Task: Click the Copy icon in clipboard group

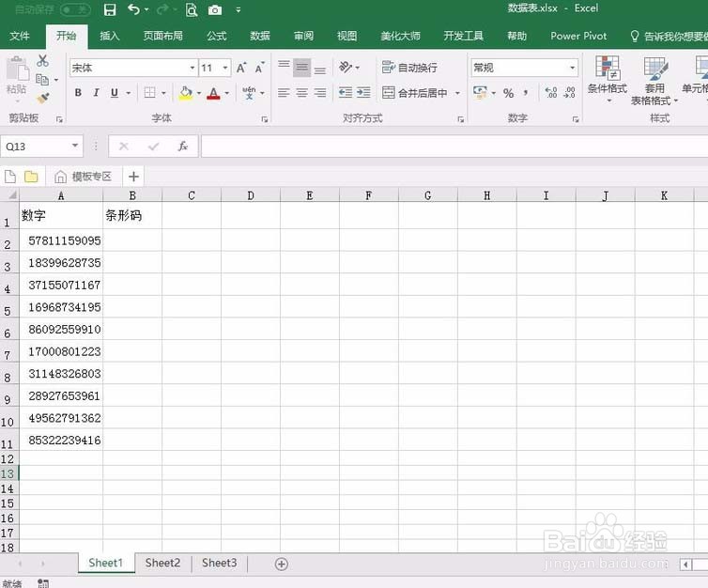Action: [x=42, y=80]
